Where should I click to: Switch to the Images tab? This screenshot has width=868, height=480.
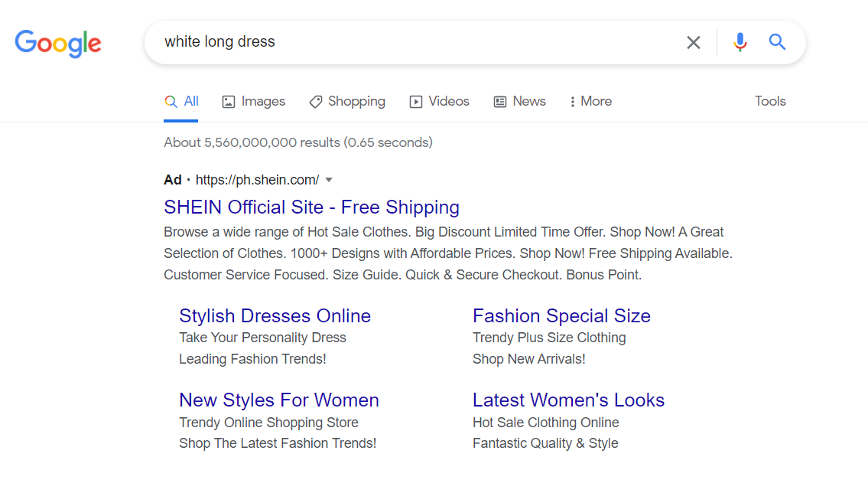[254, 101]
